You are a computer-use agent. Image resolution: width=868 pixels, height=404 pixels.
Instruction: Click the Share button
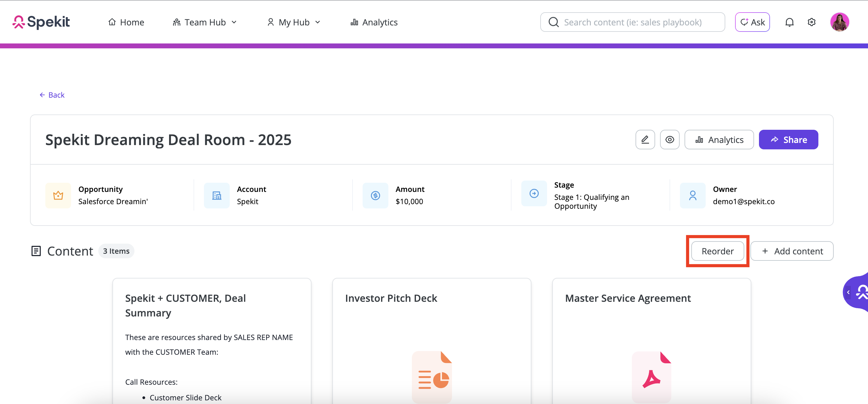pyautogui.click(x=788, y=140)
